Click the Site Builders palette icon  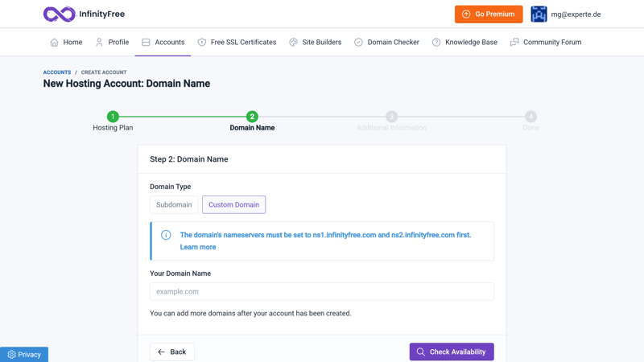293,43
